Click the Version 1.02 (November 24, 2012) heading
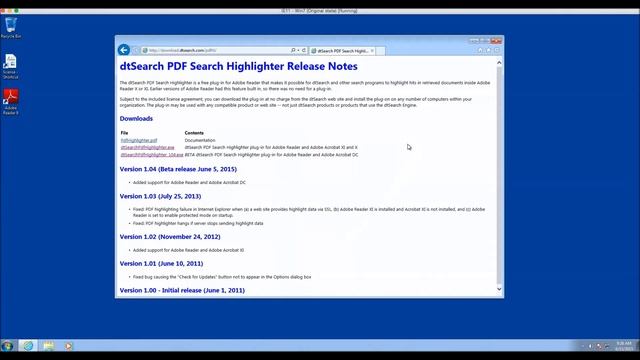This screenshot has height=360, width=640. 170,237
